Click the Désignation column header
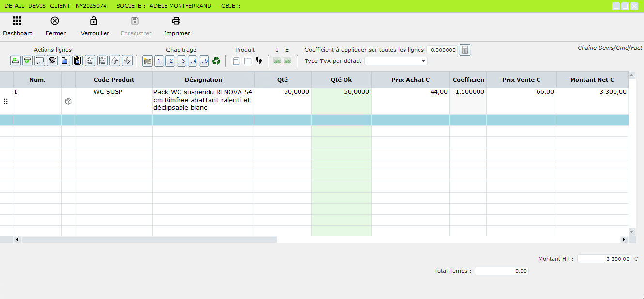The width and height of the screenshot is (644, 299). 203,80
